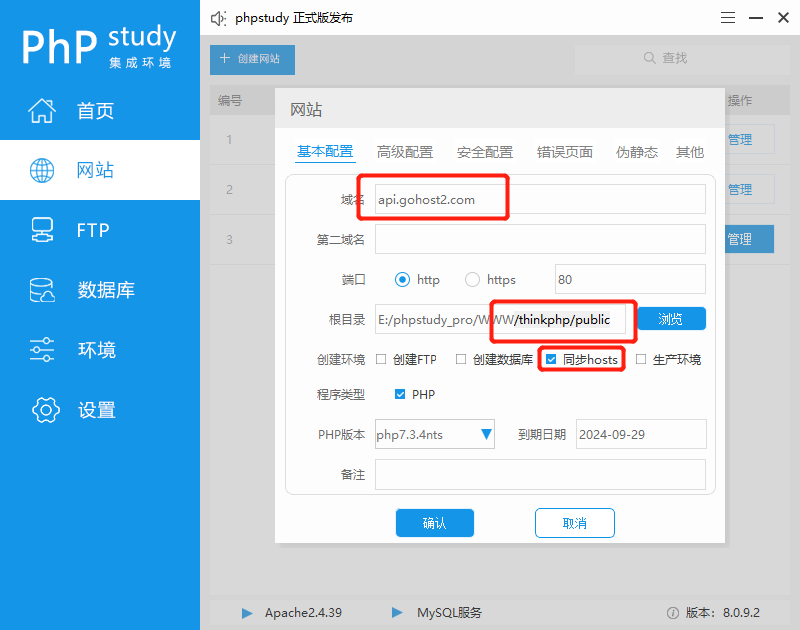This screenshot has height=630, width=800.
Task: Switch to the 基本配置 tab
Action: pyautogui.click(x=325, y=152)
